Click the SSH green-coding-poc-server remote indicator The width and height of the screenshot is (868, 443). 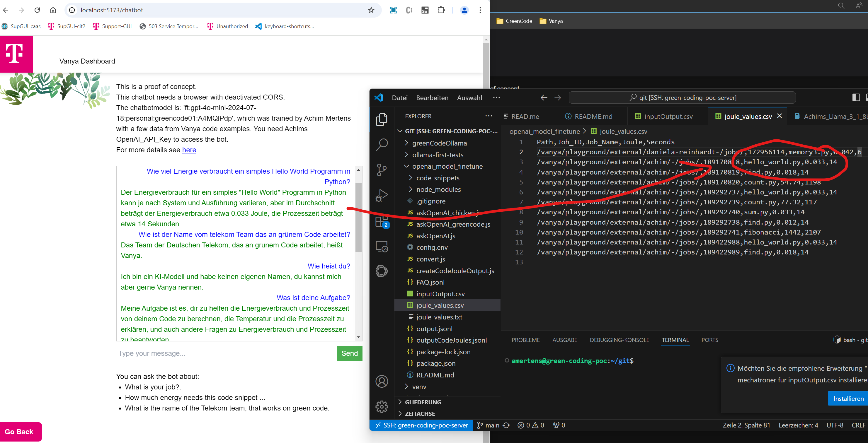coord(421,425)
